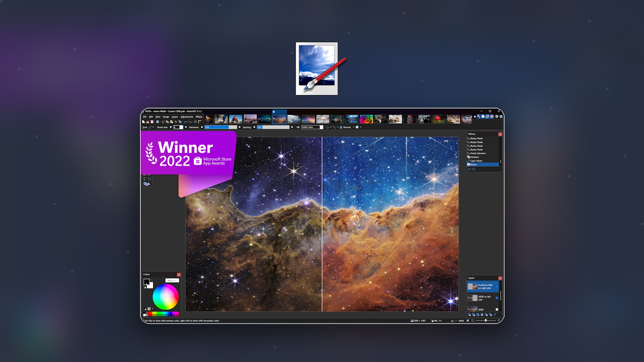Close the History panel
Image resolution: width=644 pixels, height=362 pixels.
pos(500,134)
